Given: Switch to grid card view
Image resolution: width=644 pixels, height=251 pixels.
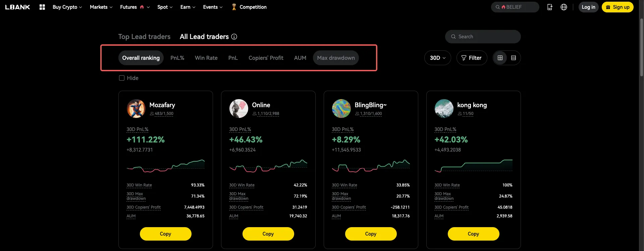Looking at the screenshot, I should pos(500,58).
